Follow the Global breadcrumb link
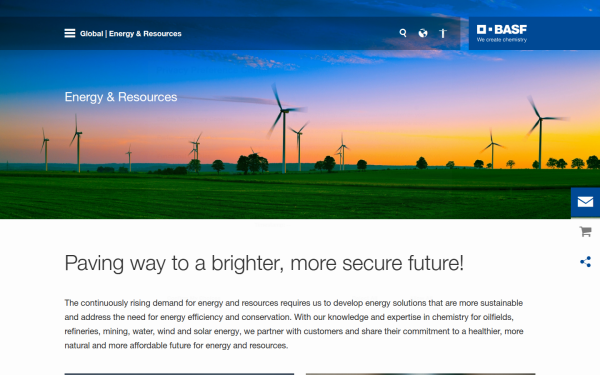 (91, 34)
